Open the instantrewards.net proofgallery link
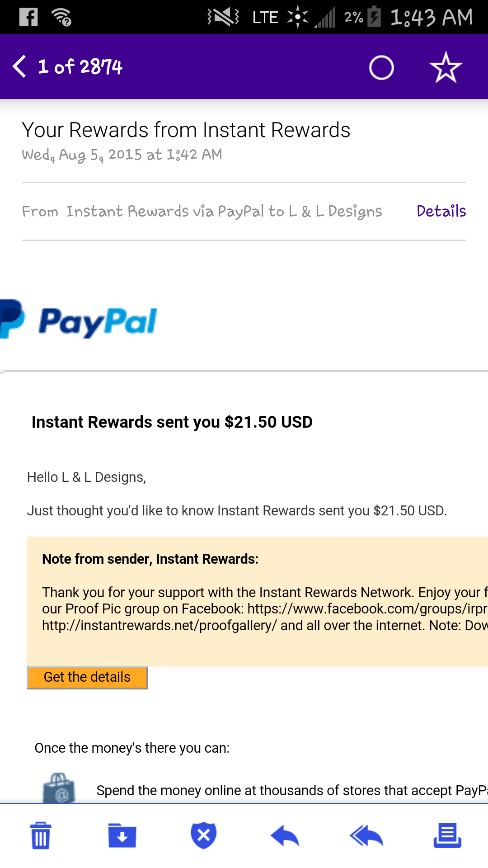The image size is (488, 868). pos(159,626)
